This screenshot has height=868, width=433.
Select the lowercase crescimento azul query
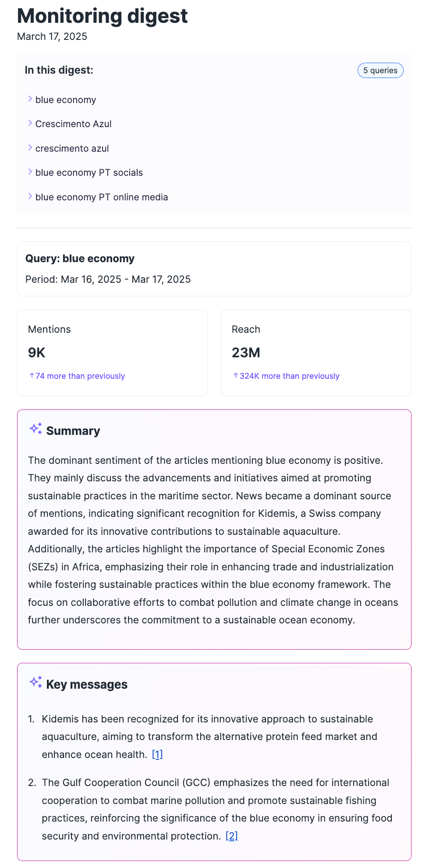72,149
